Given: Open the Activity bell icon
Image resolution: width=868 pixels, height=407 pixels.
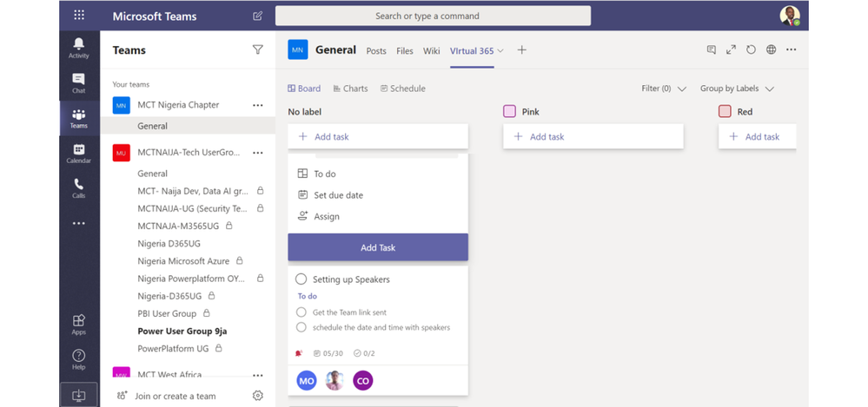Looking at the screenshot, I should (78, 48).
